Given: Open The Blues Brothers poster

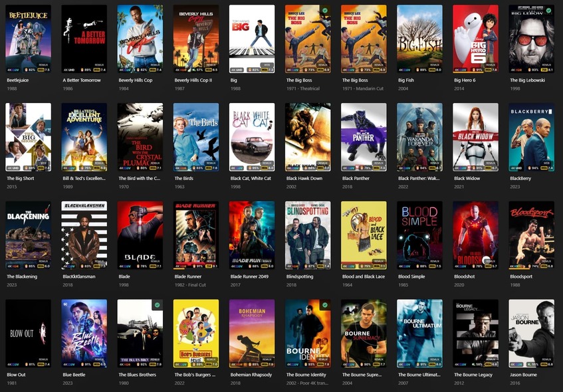Looking at the screenshot, I should coord(140,334).
